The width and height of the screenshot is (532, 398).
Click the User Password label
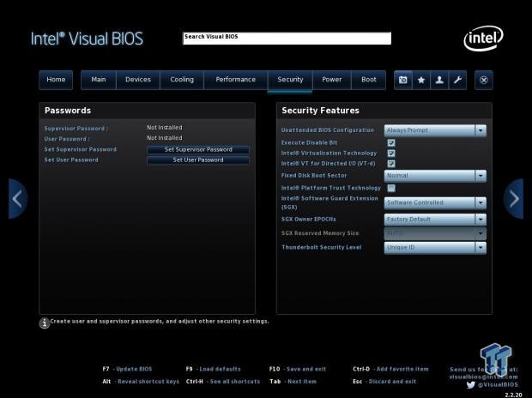[x=67, y=139]
